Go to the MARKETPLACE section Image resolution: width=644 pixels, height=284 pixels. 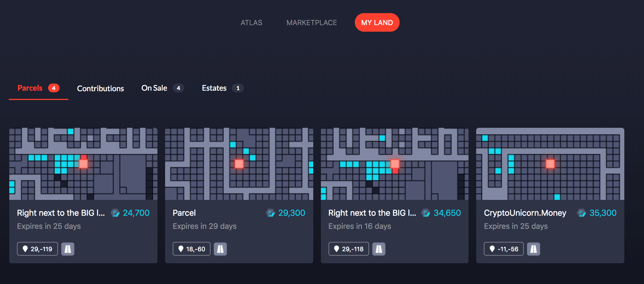312,23
